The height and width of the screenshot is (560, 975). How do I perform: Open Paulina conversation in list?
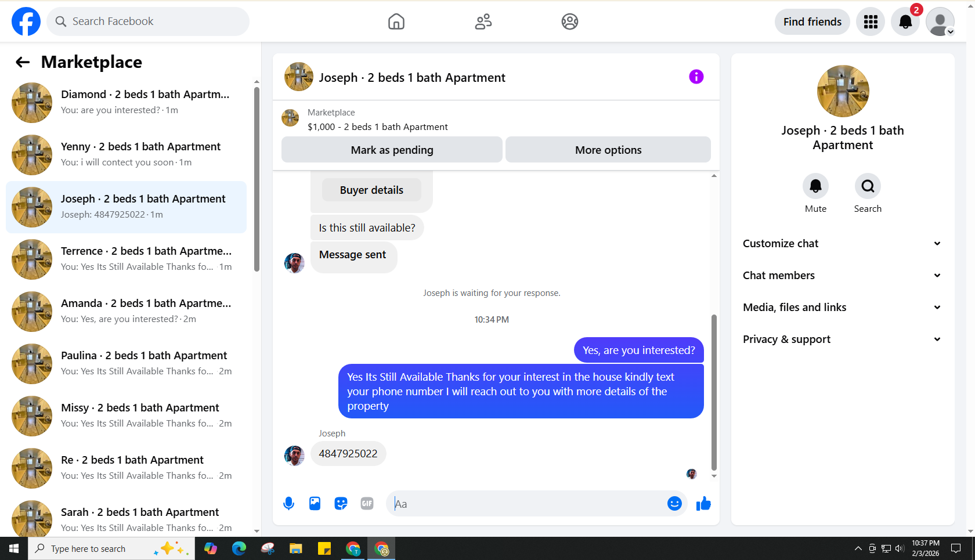pyautogui.click(x=127, y=364)
